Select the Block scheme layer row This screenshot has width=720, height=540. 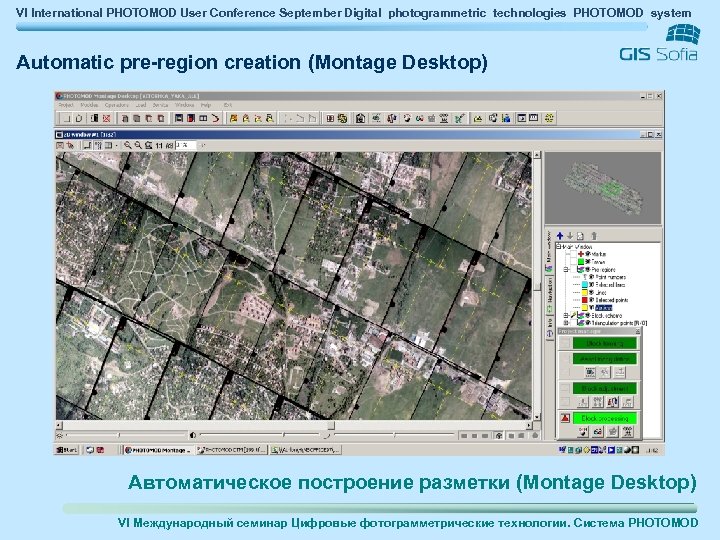tap(599, 315)
